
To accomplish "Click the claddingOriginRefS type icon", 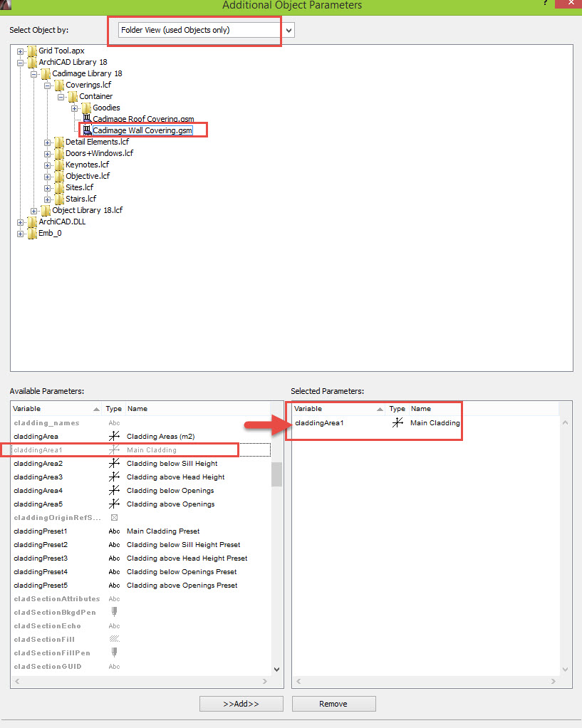I will tap(114, 518).
